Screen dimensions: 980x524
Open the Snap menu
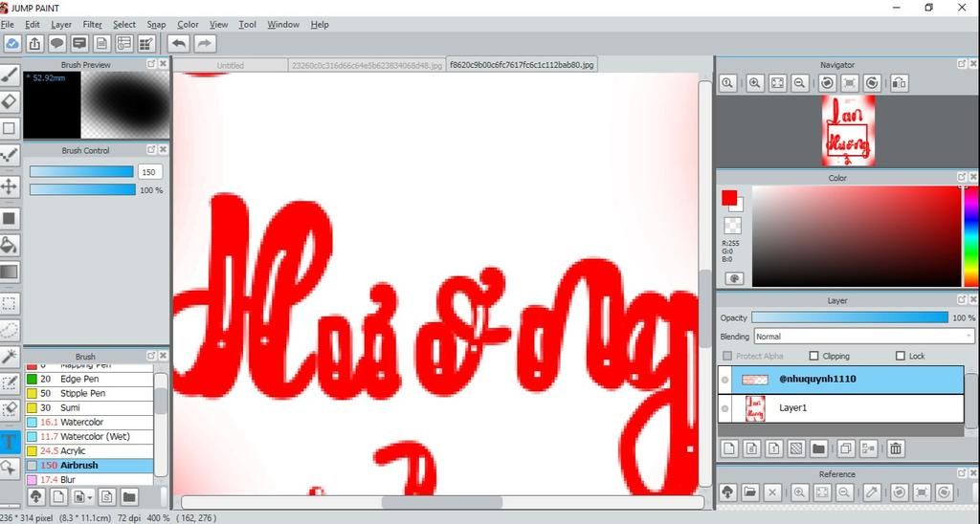click(156, 24)
